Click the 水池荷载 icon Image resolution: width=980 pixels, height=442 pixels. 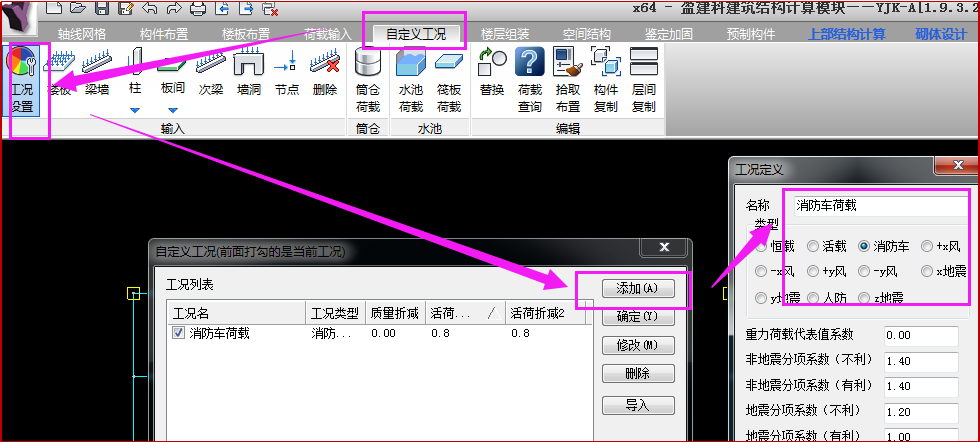411,80
